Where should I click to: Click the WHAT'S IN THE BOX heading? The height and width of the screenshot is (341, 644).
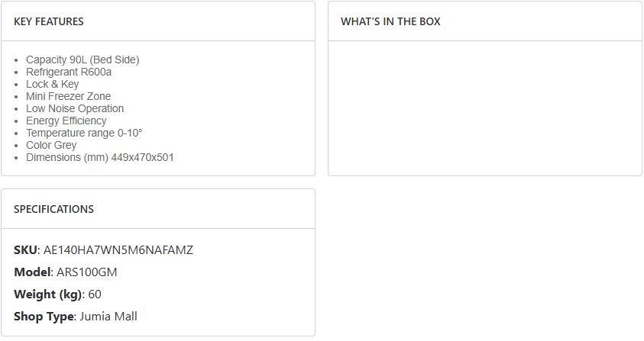point(390,21)
